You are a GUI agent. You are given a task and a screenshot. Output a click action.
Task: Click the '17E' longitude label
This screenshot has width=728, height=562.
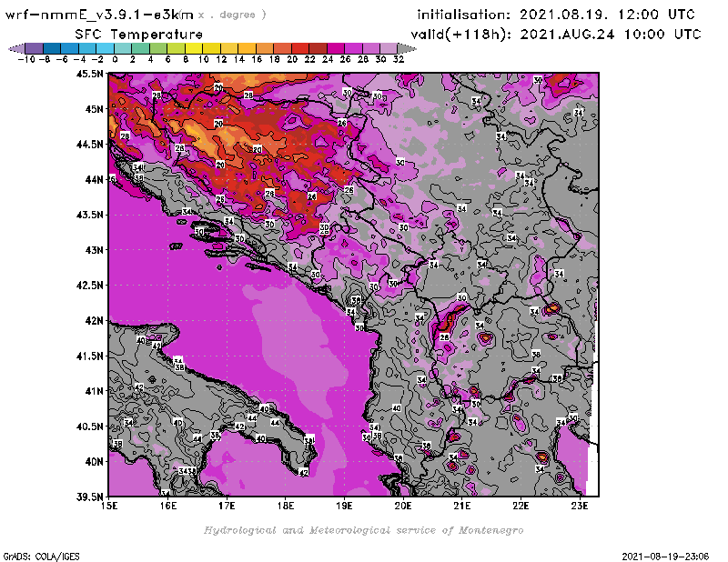click(x=227, y=506)
